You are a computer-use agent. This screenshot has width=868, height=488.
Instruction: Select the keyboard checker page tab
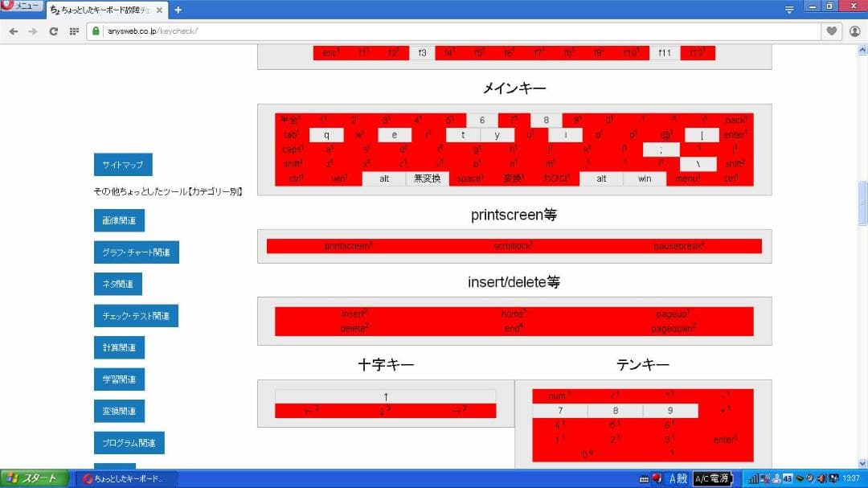click(x=96, y=10)
